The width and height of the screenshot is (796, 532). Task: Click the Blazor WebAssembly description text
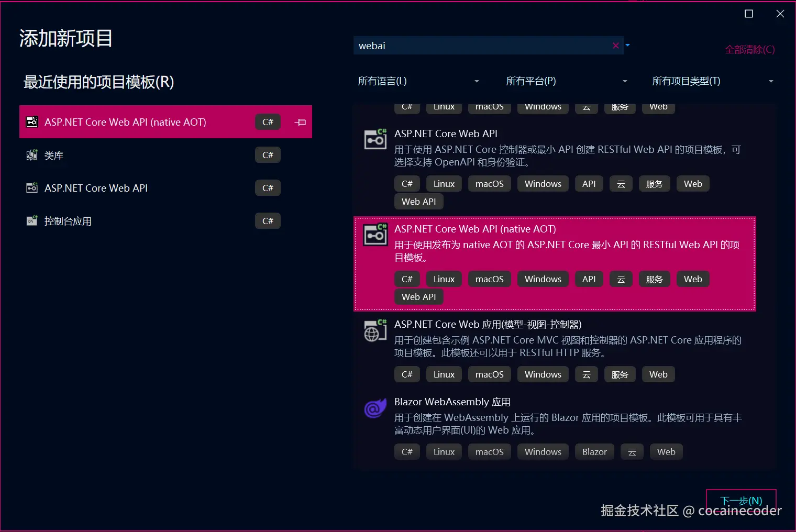[x=568, y=424]
